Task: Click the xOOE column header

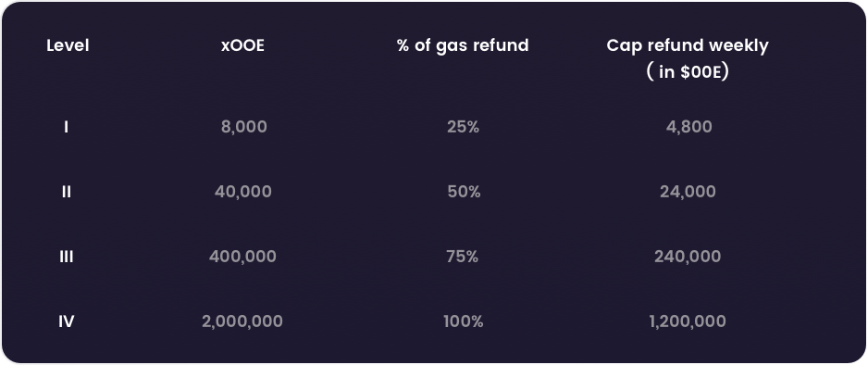Action: (x=242, y=45)
